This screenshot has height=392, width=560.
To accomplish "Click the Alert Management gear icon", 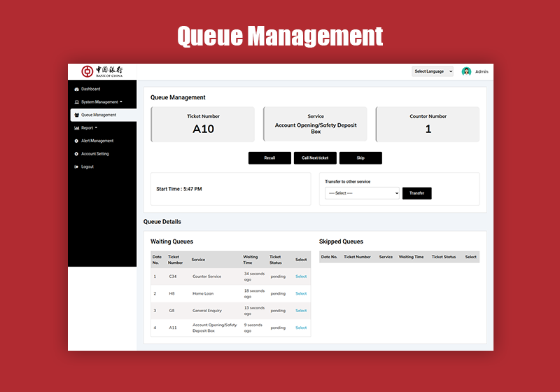I will 76,141.
